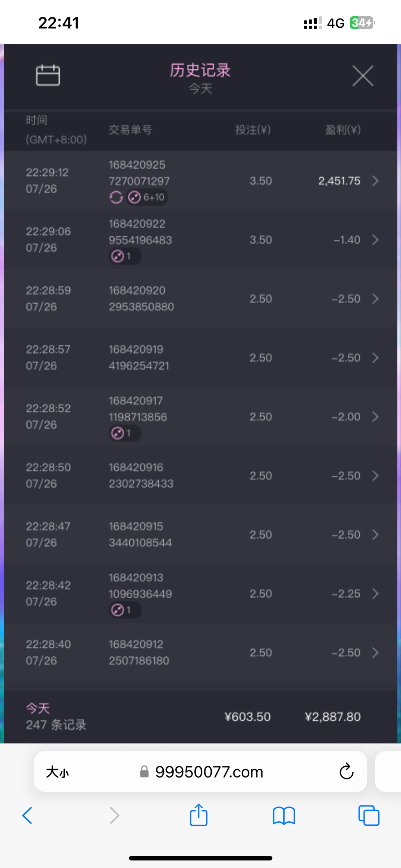The width and height of the screenshot is (401, 868).
Task: Go back in Safari
Action: (x=27, y=816)
